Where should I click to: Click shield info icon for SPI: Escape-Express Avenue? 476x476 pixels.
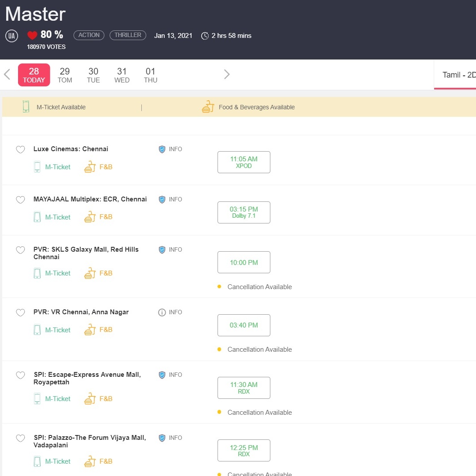tap(162, 375)
